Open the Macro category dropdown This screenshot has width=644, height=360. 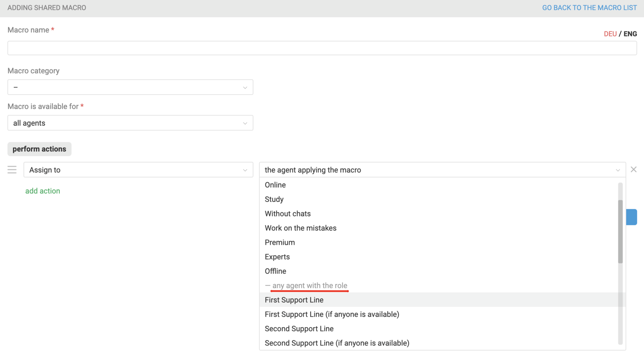click(130, 87)
